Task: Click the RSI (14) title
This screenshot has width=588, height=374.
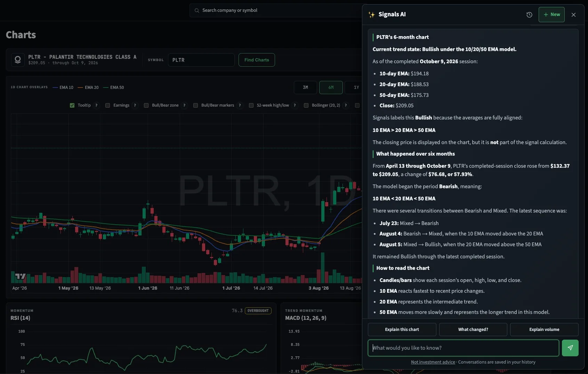Action: [x=21, y=318]
